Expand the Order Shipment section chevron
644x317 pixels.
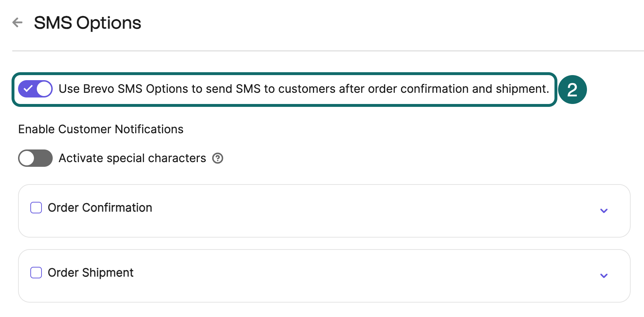point(604,275)
